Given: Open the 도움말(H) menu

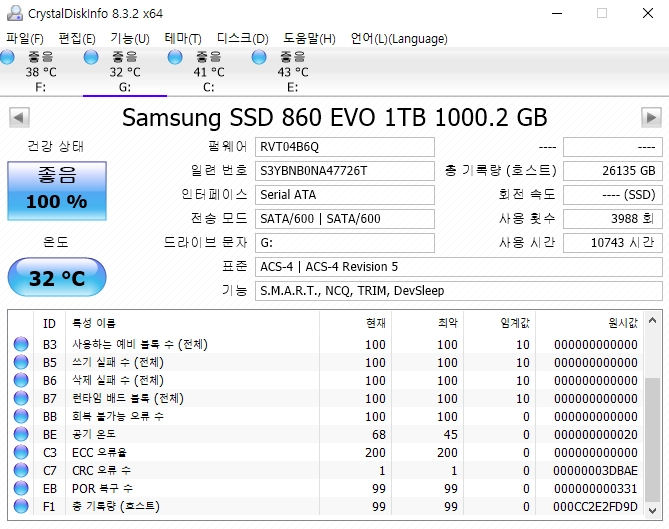Looking at the screenshot, I should coord(309,39).
